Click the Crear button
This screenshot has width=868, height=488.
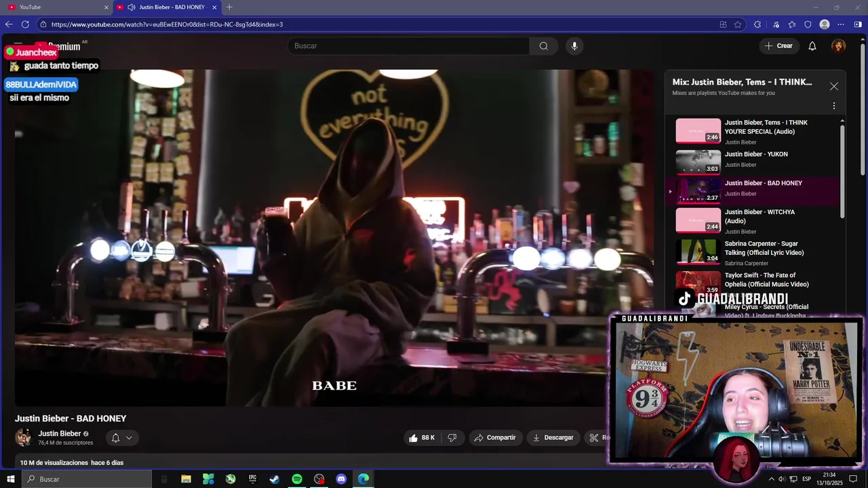point(778,46)
